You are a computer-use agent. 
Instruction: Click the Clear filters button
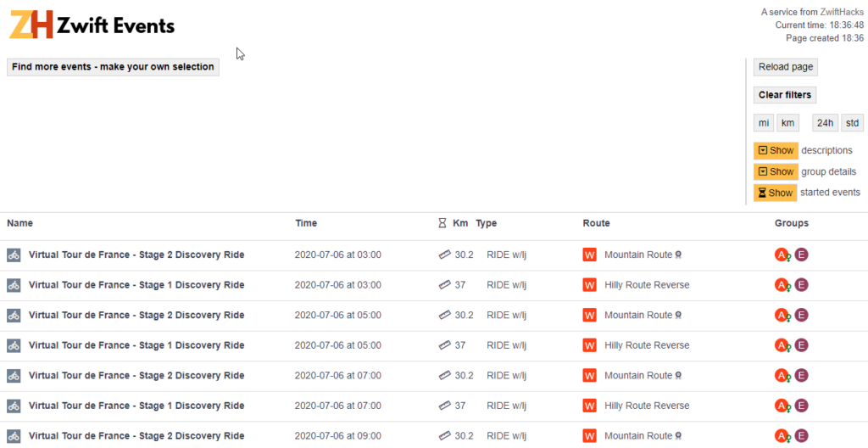784,95
